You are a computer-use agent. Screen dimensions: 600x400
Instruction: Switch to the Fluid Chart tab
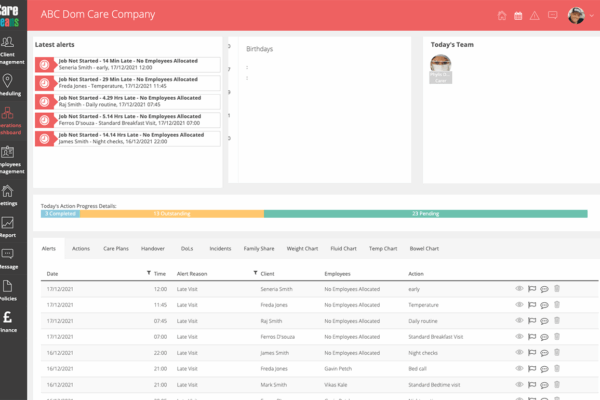pos(342,248)
